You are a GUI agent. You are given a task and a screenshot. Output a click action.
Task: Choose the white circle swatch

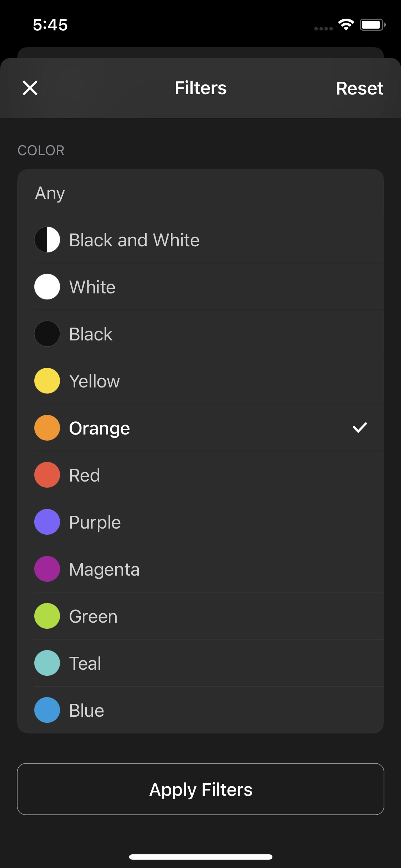point(47,287)
